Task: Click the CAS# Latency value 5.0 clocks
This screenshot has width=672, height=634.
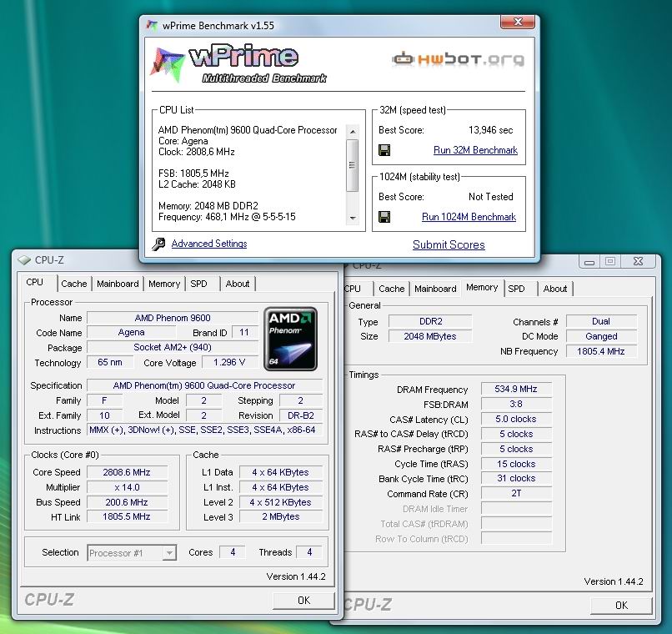Action: click(x=516, y=420)
